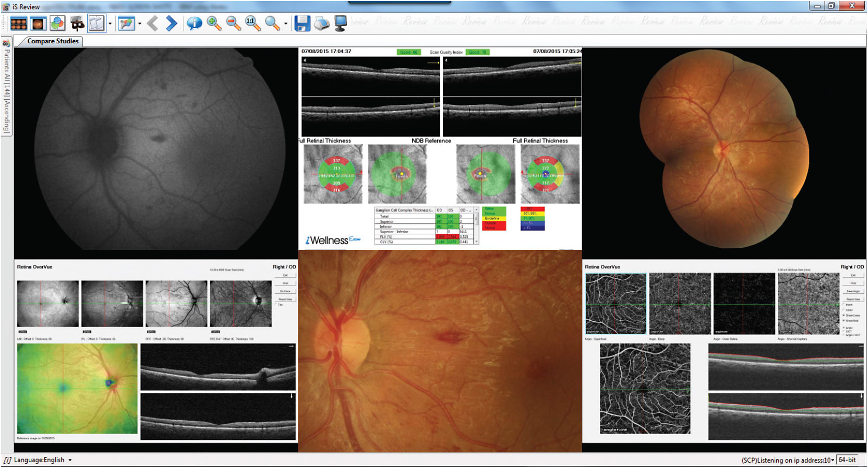
Task: Click the green Within Normal legend swatch
Action: 494,211
